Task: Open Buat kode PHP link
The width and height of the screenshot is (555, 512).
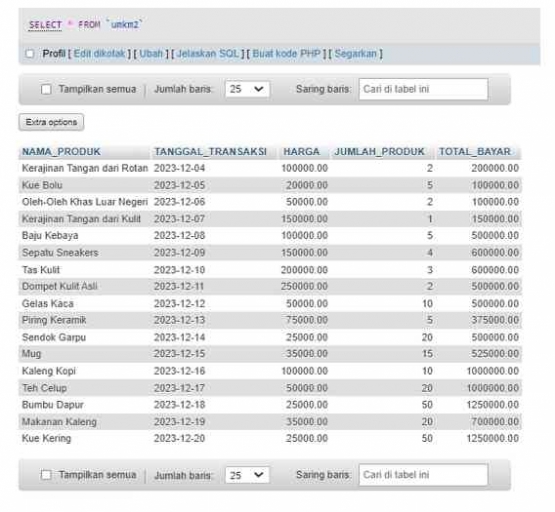Action: [x=286, y=54]
